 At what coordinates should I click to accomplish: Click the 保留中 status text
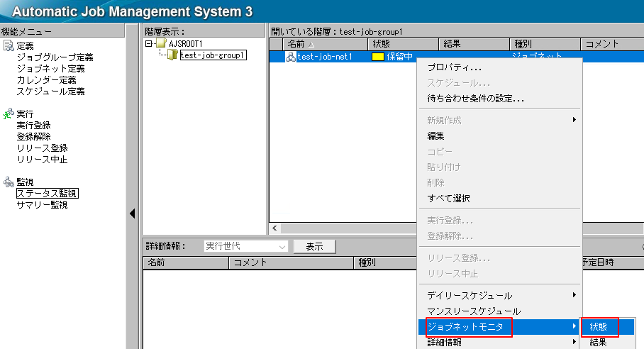(399, 57)
